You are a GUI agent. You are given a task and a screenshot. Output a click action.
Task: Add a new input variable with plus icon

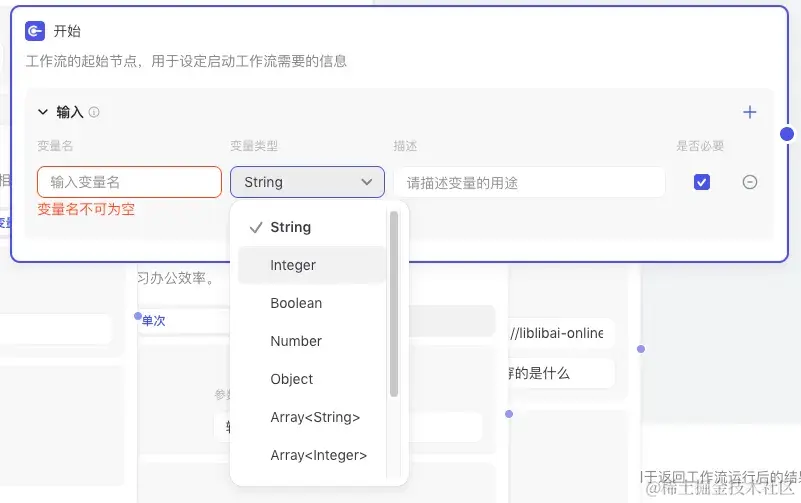[749, 112]
